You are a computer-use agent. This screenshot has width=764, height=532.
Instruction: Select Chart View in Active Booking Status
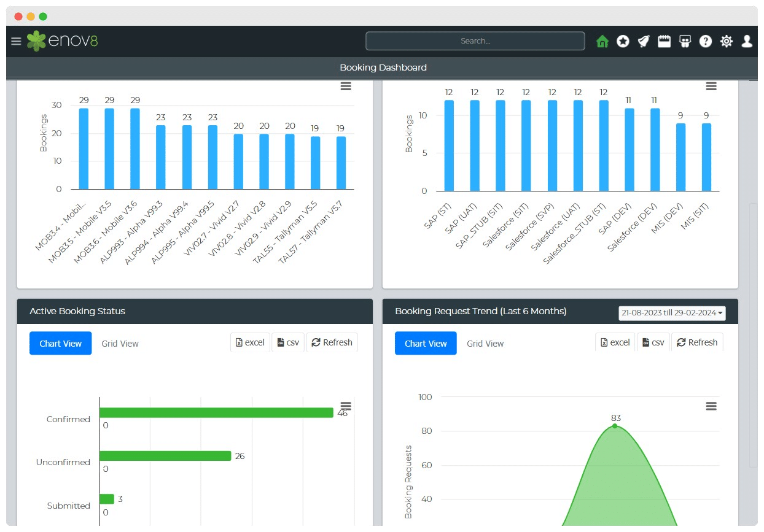(x=60, y=344)
